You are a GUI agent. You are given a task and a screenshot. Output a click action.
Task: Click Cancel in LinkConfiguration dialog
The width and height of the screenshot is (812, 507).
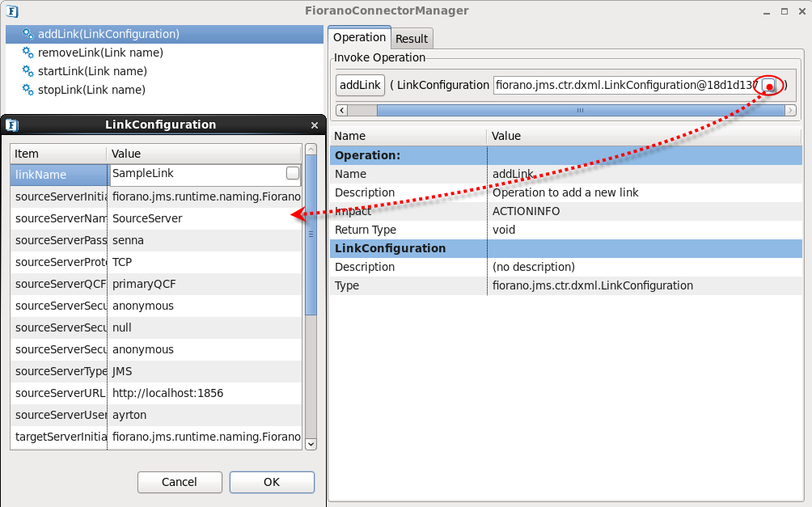click(x=180, y=482)
